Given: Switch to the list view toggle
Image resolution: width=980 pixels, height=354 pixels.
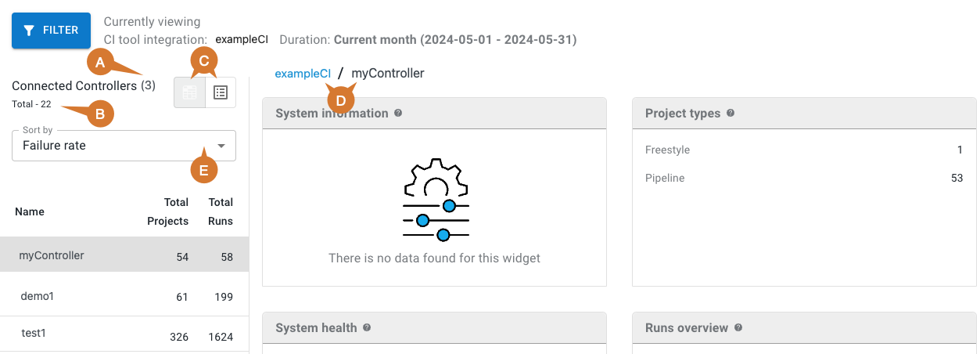Looking at the screenshot, I should tap(221, 92).
